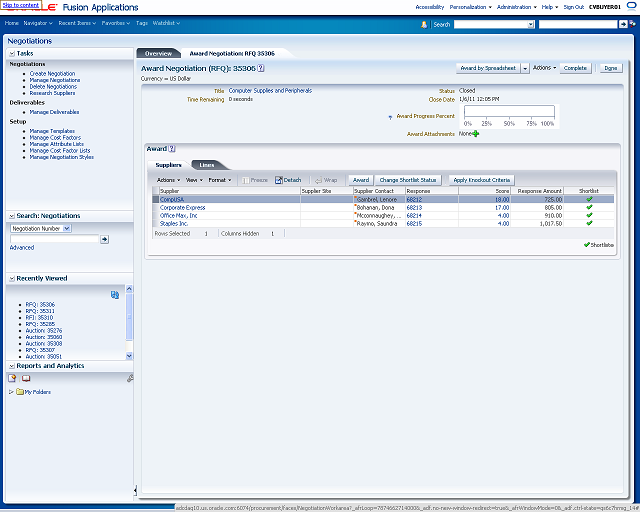Open the Navigator menu
640x512 pixels.
(38, 23)
